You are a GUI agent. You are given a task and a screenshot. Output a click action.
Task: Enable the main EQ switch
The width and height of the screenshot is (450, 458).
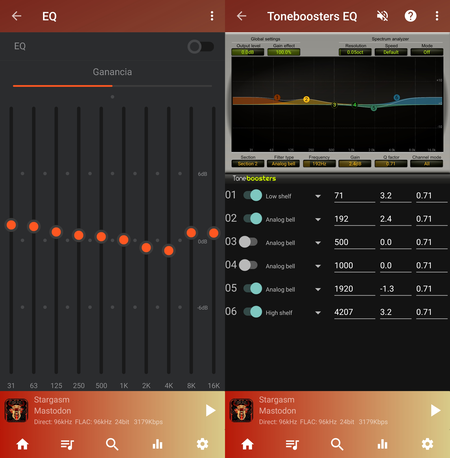pos(201,47)
